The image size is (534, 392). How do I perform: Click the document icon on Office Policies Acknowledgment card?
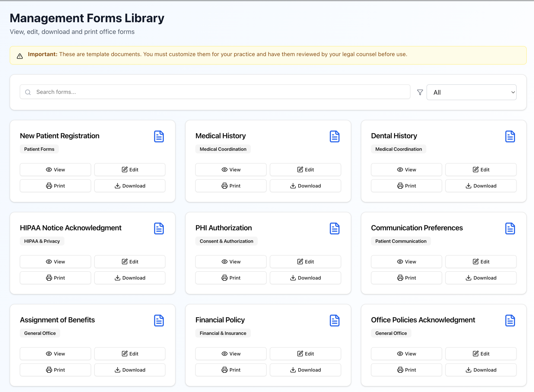tap(510, 320)
